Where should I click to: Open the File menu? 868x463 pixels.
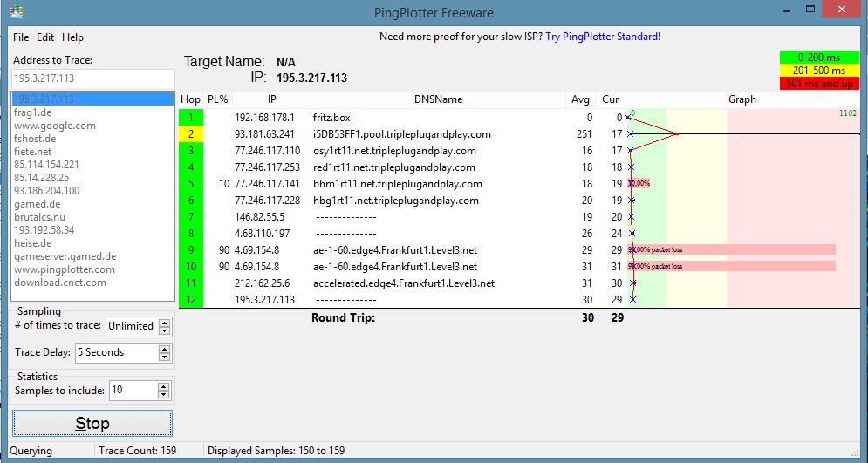point(21,37)
